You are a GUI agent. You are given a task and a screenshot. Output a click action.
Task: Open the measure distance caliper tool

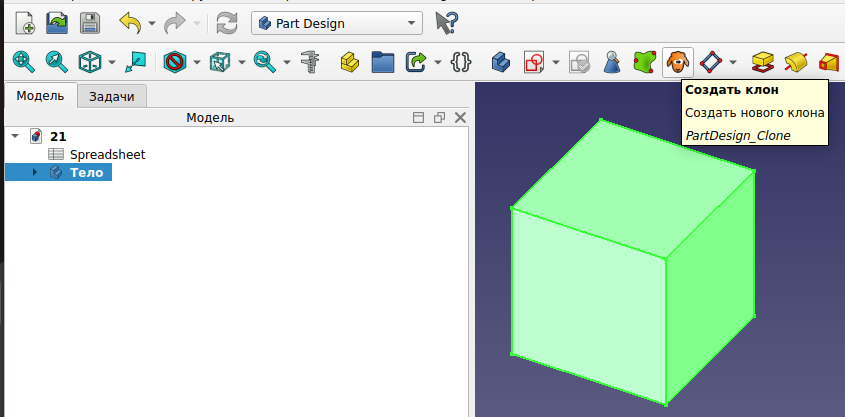coord(309,62)
